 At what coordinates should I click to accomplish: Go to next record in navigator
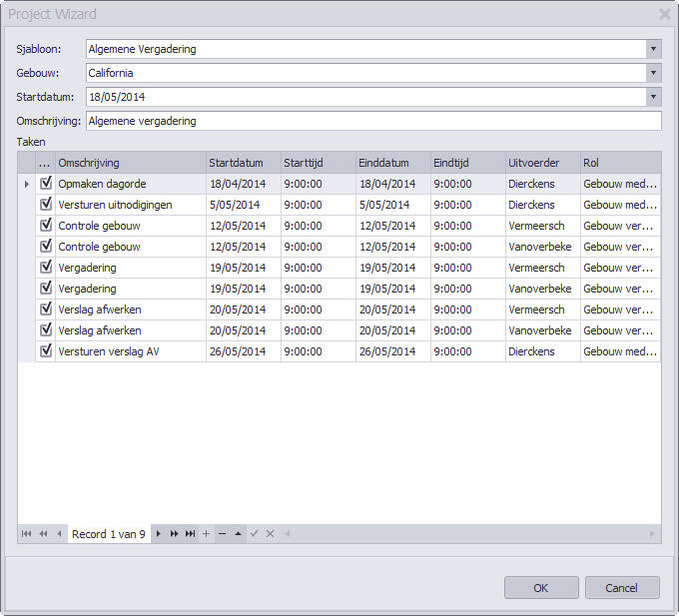(x=159, y=534)
